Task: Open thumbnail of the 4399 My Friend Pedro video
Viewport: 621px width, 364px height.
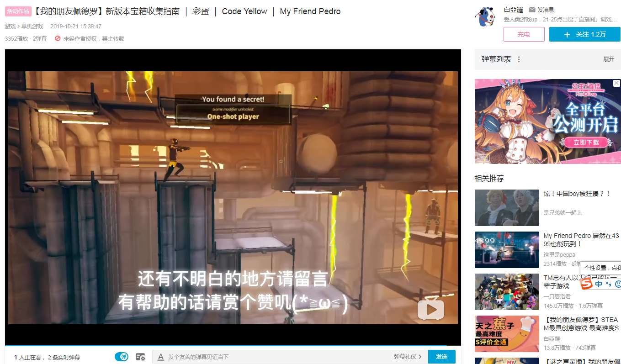Action: (x=507, y=250)
